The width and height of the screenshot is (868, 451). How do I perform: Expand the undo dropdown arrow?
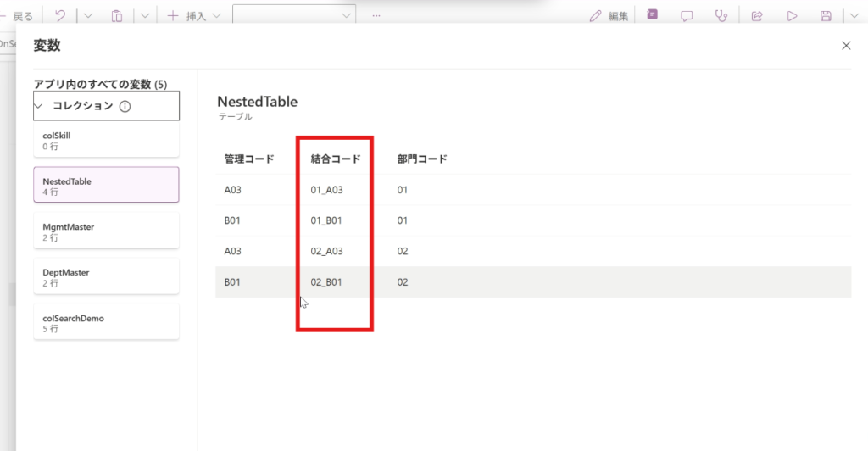point(88,15)
